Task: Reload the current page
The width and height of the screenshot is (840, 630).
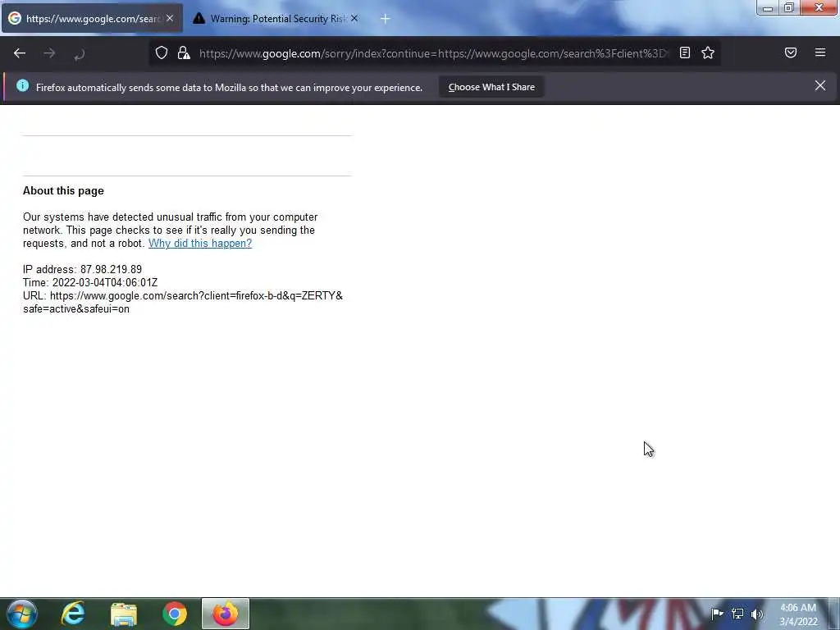Action: point(80,54)
